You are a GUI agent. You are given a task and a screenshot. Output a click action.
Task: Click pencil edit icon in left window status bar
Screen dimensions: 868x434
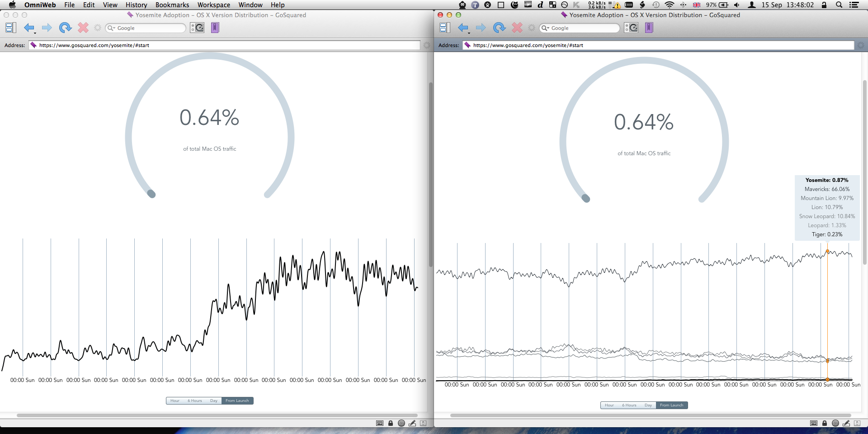click(412, 423)
